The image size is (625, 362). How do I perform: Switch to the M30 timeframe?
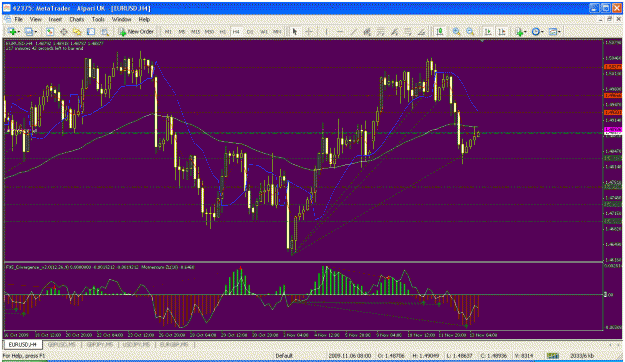pyautogui.click(x=209, y=31)
